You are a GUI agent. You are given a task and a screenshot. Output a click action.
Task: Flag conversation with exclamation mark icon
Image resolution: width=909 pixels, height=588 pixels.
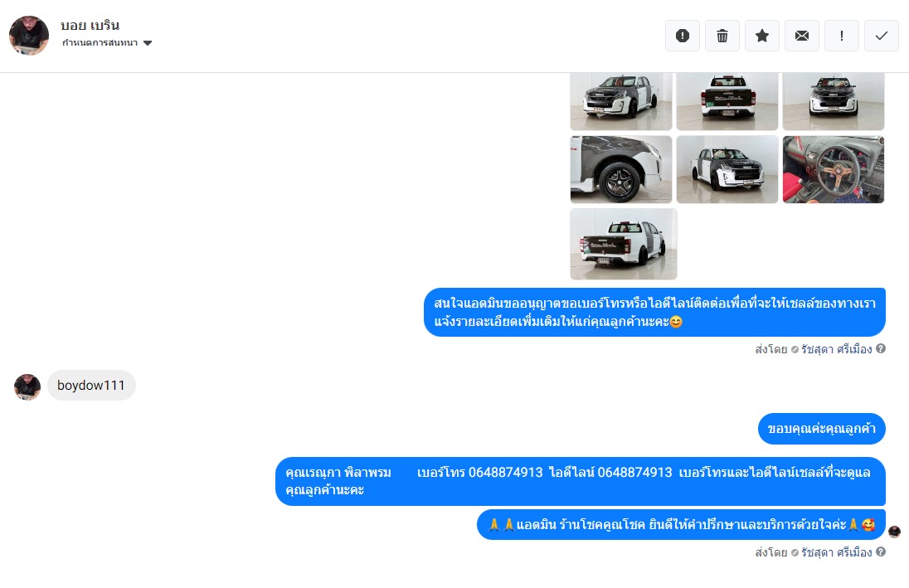[x=841, y=36]
